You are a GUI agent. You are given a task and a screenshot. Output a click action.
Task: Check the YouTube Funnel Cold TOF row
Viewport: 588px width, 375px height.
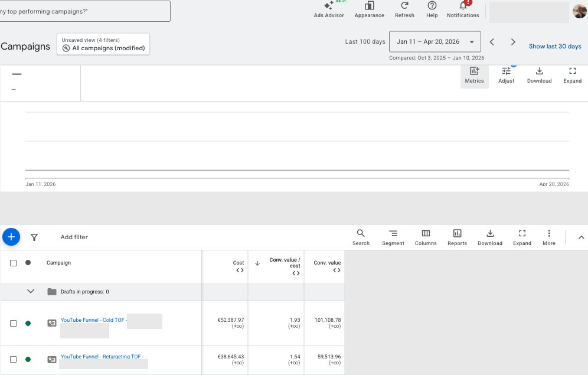tap(13, 323)
